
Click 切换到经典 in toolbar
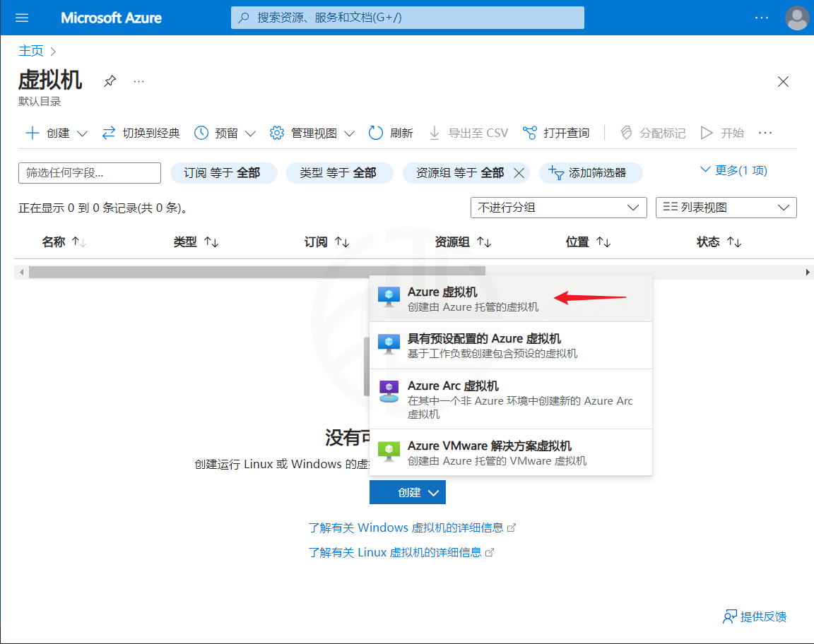pos(141,133)
